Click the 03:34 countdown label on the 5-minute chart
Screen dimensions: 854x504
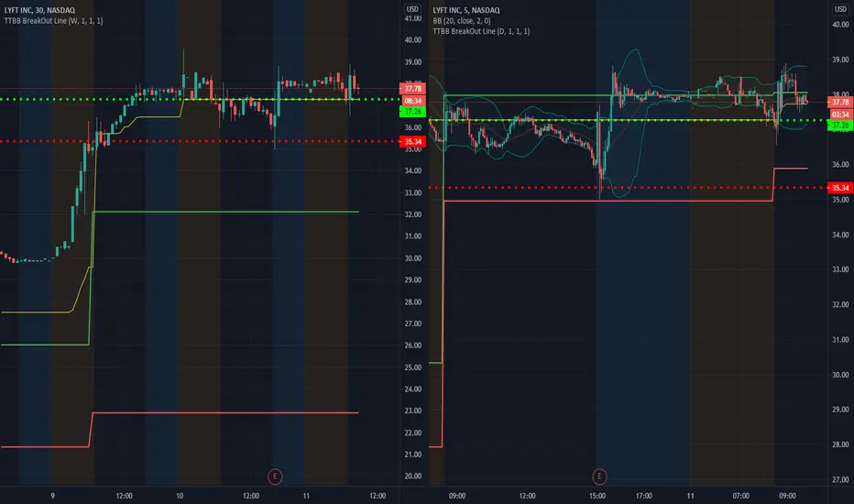click(x=840, y=115)
